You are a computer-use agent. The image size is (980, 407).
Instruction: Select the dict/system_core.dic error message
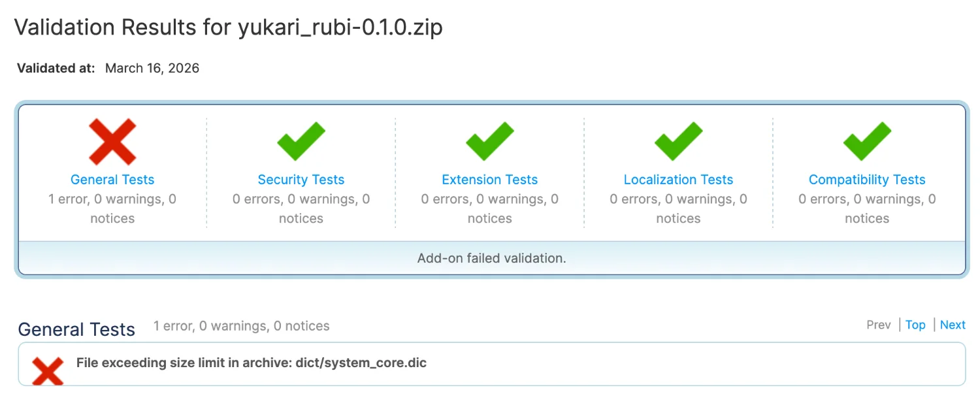coord(252,363)
